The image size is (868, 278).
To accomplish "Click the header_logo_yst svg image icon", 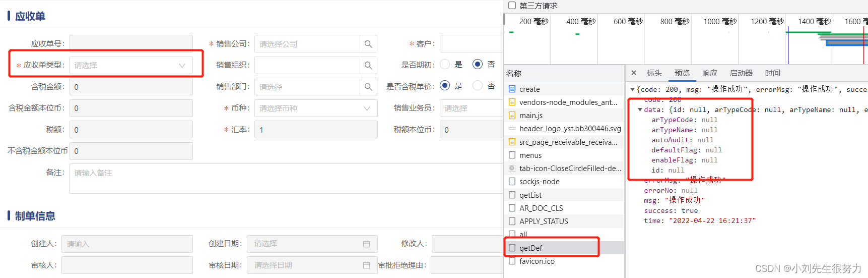I will pyautogui.click(x=512, y=128).
